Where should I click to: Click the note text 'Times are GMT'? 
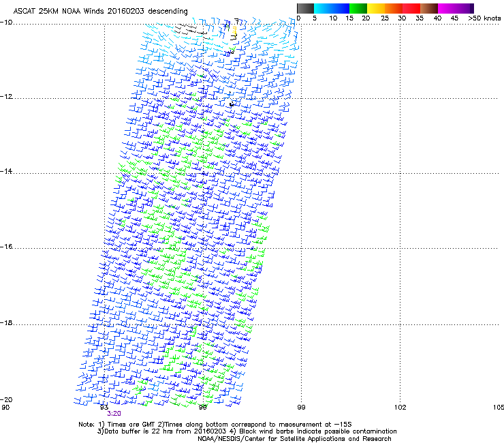point(131,425)
